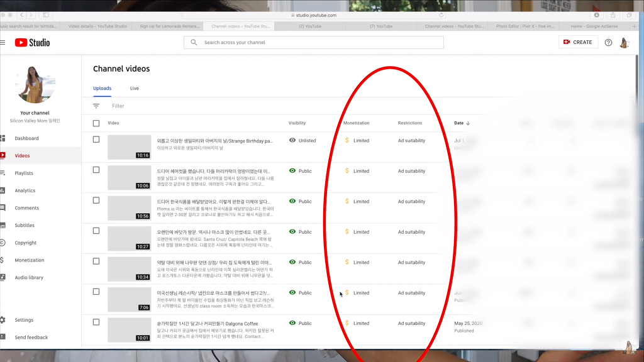Open the Home - Google AdSense tab
Screen dimensions: 644x362
(x=594, y=26)
